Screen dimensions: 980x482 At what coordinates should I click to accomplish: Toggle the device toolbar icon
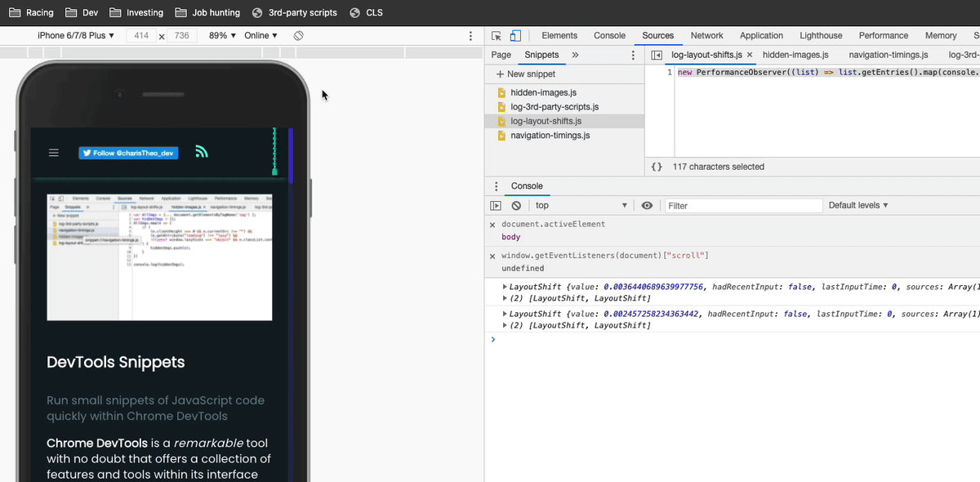[x=515, y=36]
